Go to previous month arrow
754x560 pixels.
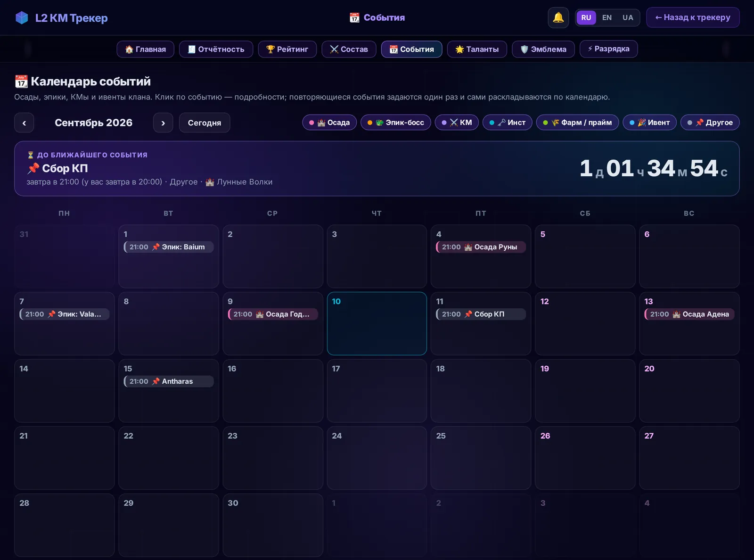tap(24, 123)
